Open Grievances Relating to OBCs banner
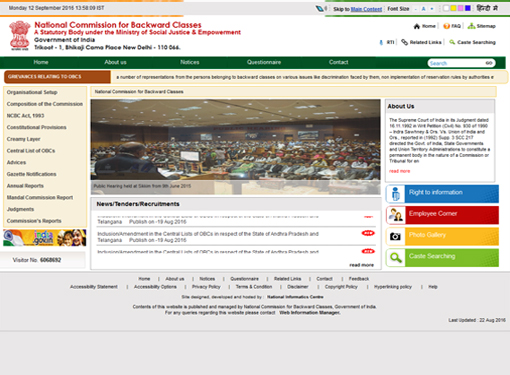510x375 pixels. pyautogui.click(x=57, y=77)
